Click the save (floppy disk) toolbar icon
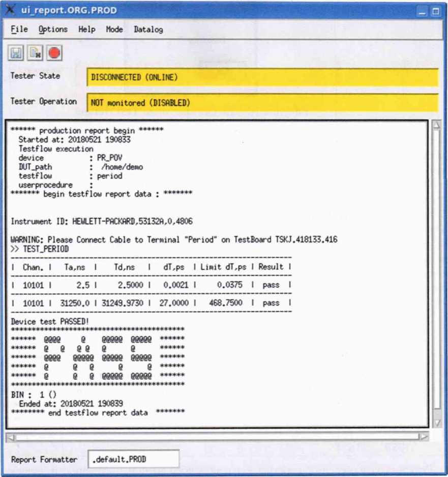The width and height of the screenshot is (448, 477). [x=16, y=53]
